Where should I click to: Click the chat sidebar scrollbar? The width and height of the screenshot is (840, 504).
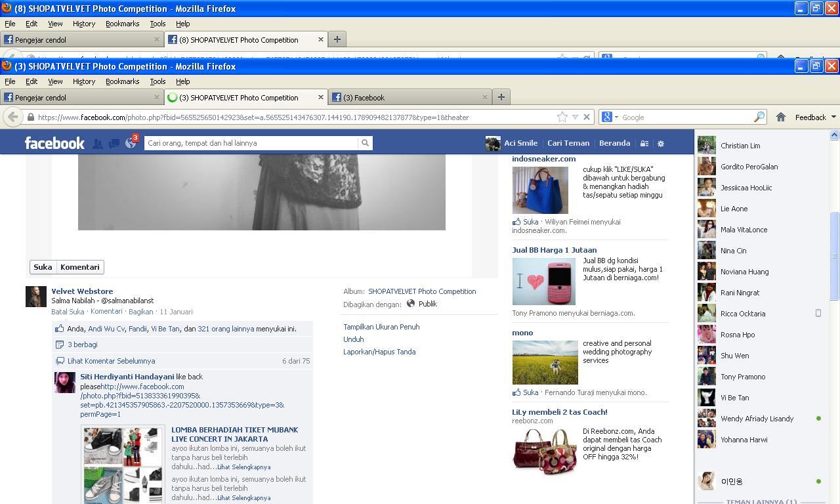[x=834, y=256]
